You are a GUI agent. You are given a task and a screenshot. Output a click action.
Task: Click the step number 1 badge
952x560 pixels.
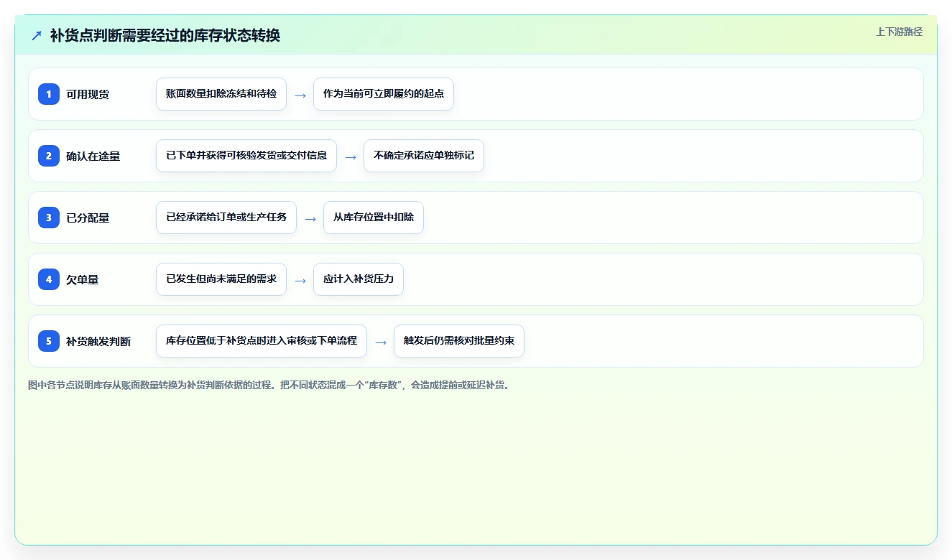click(49, 93)
